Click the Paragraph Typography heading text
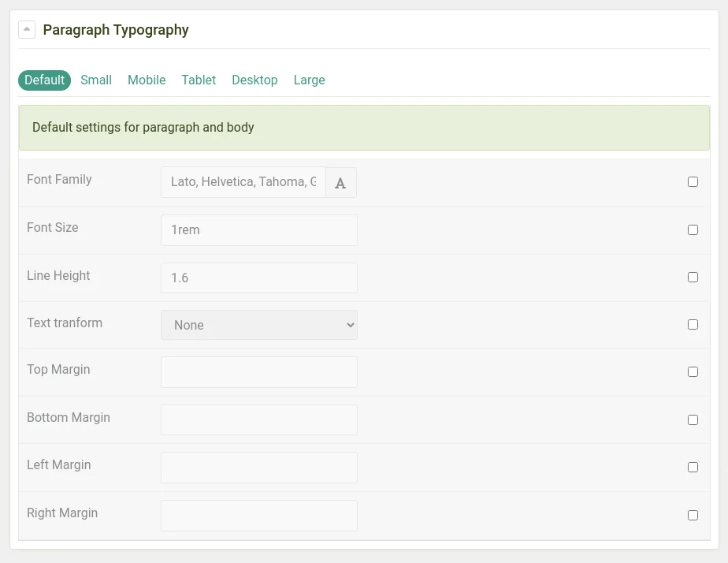The width and height of the screenshot is (728, 563). (116, 30)
